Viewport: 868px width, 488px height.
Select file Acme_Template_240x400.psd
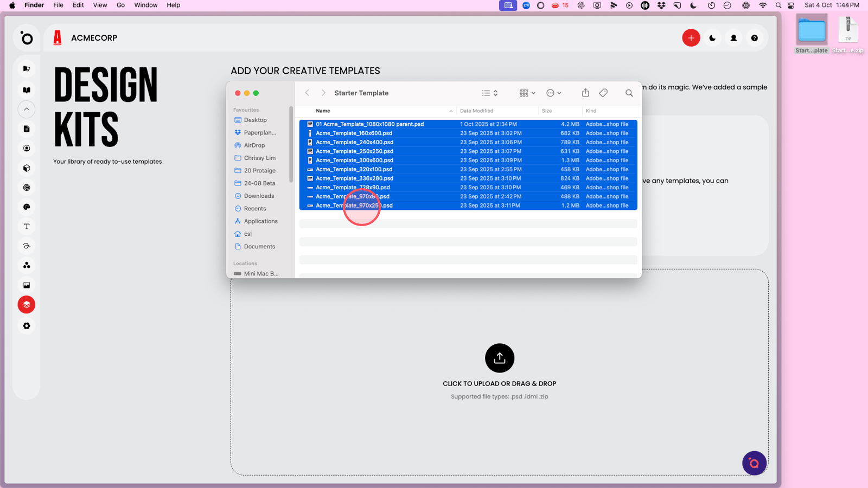[468, 142]
